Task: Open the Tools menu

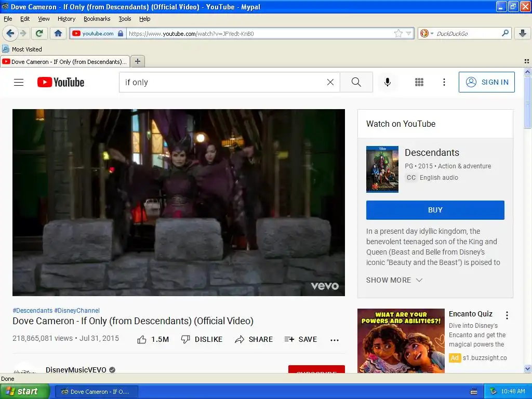Action: click(125, 19)
